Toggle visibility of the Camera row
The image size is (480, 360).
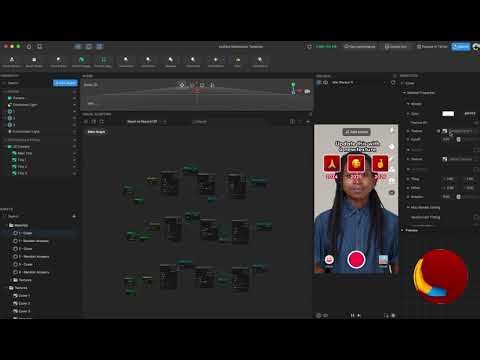[74, 98]
